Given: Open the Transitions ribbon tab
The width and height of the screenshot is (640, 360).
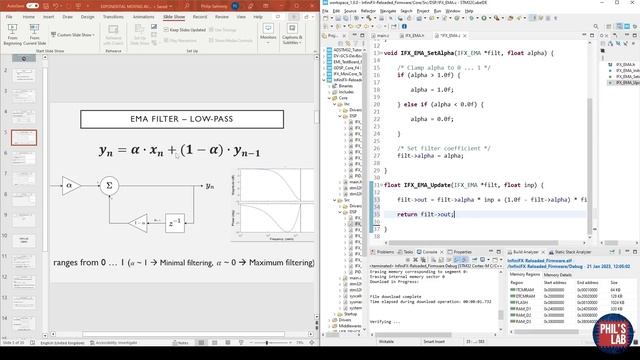Looking at the screenshot, I should click(113, 17).
